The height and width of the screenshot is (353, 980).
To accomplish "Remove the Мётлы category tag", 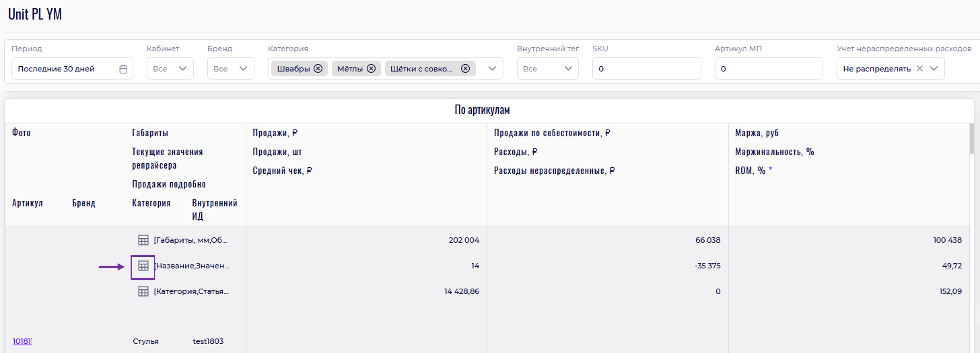I will click(371, 68).
